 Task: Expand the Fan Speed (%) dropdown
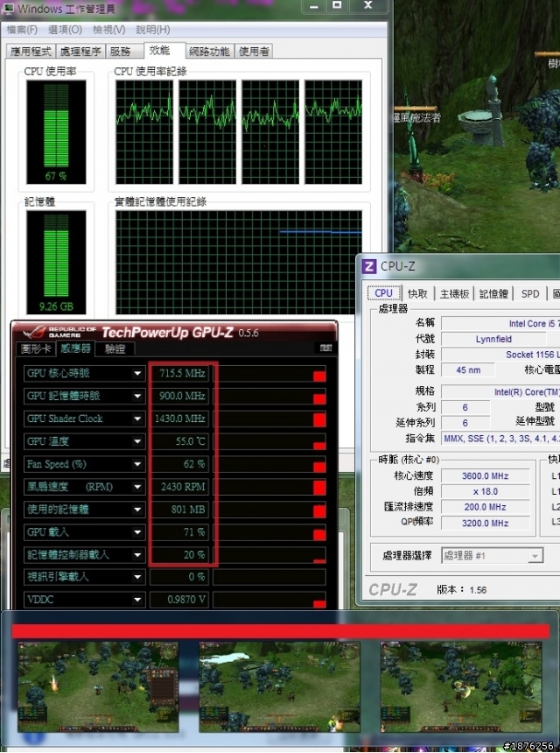pyautogui.click(x=137, y=464)
